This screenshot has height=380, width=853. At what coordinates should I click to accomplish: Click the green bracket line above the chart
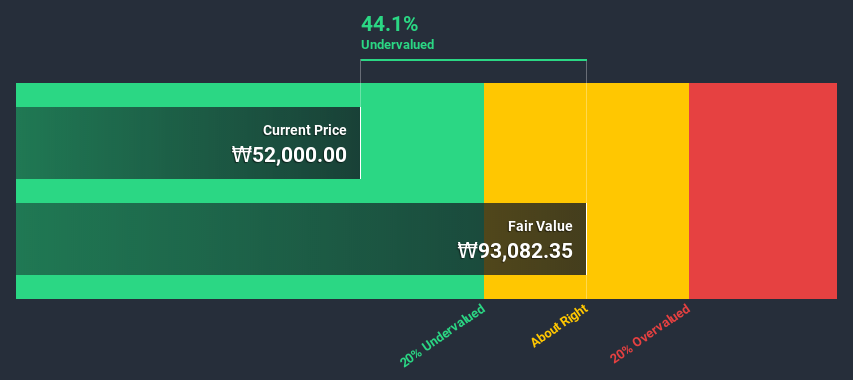point(473,60)
